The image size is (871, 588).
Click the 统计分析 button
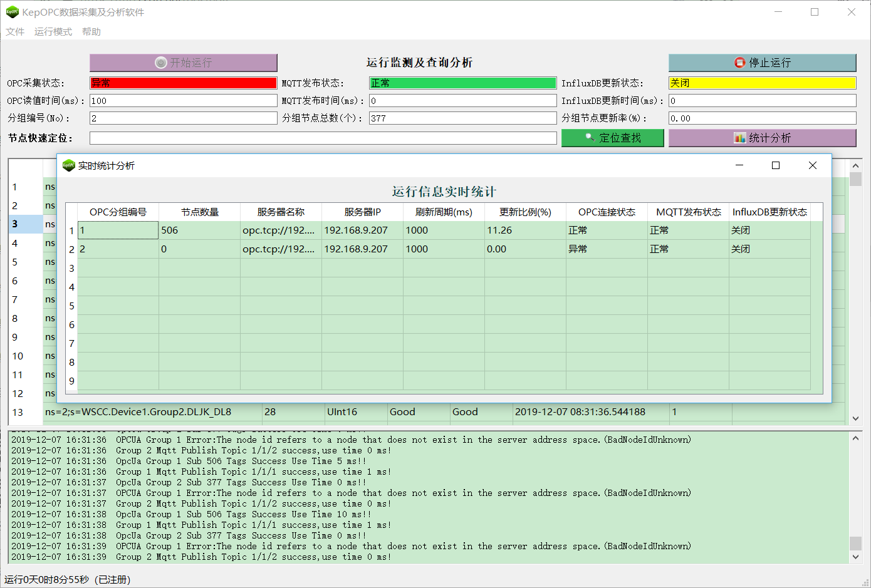(762, 138)
